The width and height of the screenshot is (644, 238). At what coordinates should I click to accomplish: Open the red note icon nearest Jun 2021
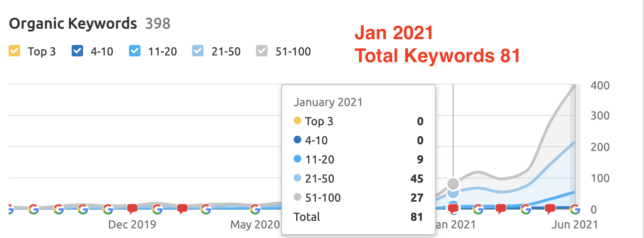[550, 209]
